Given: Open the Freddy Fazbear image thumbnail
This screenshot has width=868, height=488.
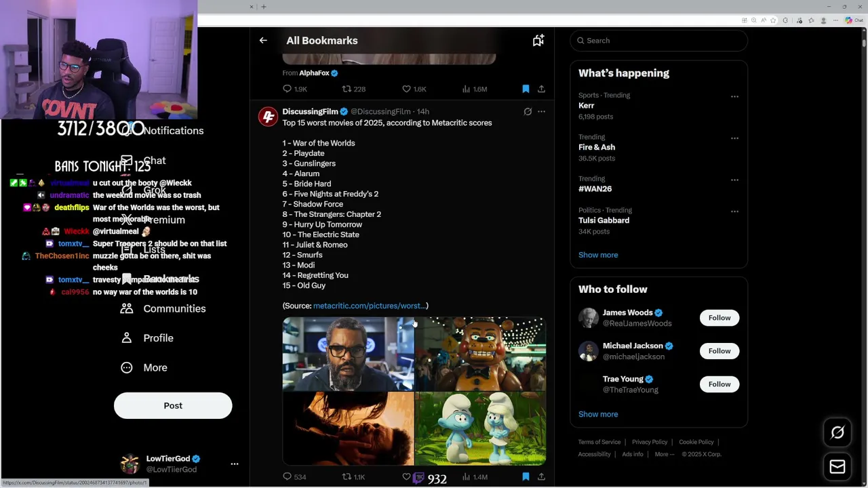Looking at the screenshot, I should 480,354.
